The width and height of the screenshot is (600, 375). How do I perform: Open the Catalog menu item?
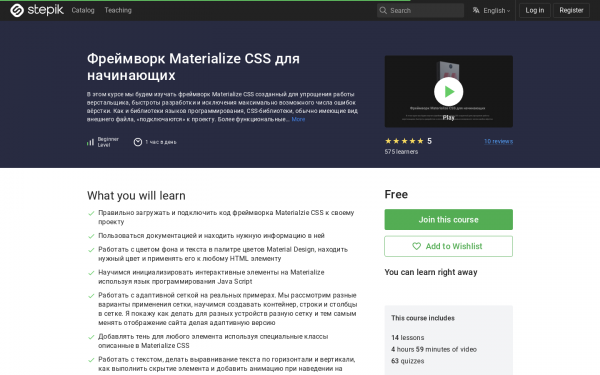pyautogui.click(x=83, y=10)
